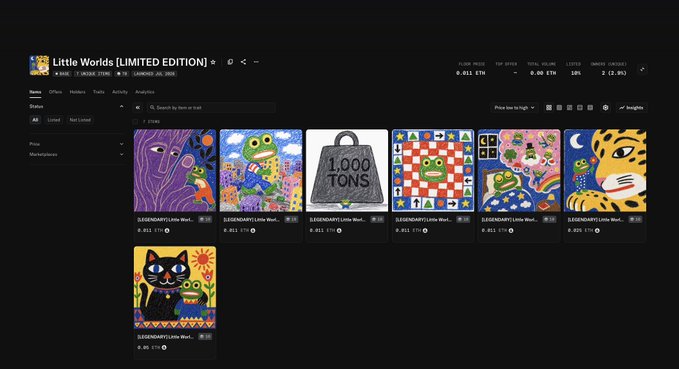This screenshot has height=369, width=679.
Task: Collapse the filter sidebar with double-chevron icon
Action: coord(138,107)
